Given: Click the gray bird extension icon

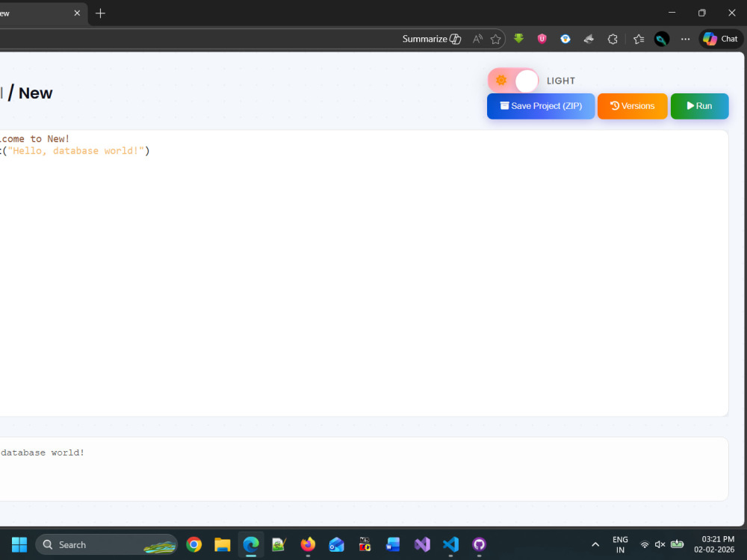Looking at the screenshot, I should coord(589,39).
